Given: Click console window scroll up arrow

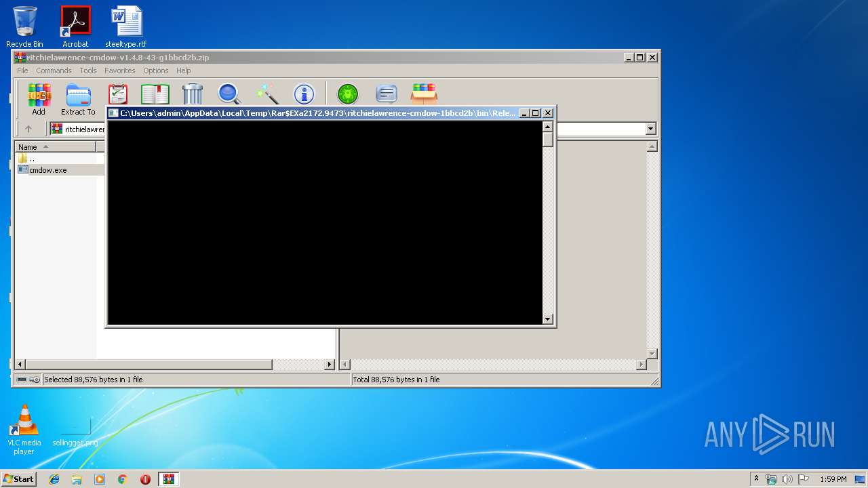Looking at the screenshot, I should pyautogui.click(x=548, y=126).
